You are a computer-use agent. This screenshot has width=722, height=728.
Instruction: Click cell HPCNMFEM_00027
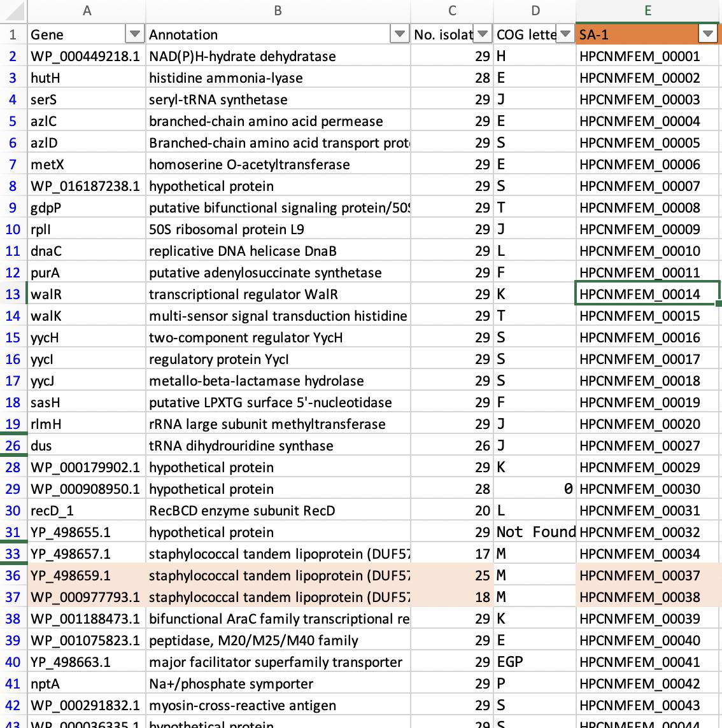(x=648, y=445)
